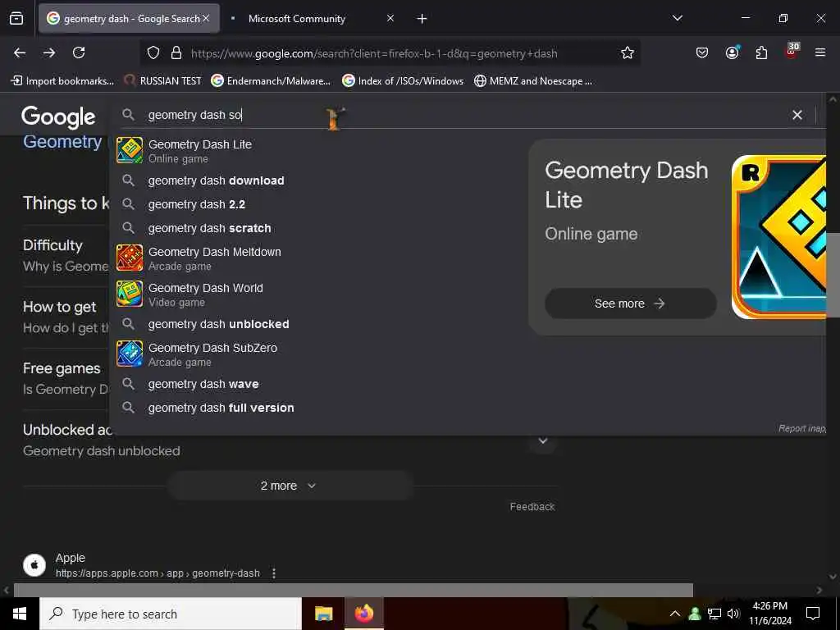Open network status tray icon
The height and width of the screenshot is (630, 840).
714,614
